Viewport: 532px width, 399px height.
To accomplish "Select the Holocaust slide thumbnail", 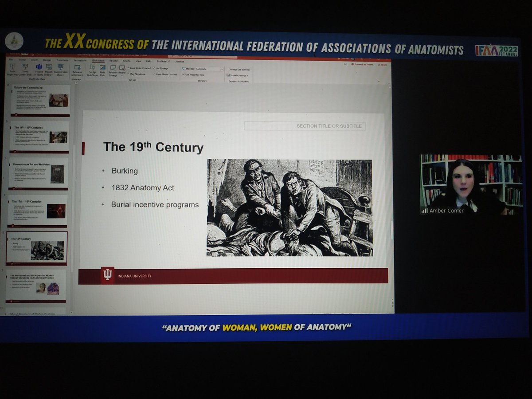I will (37, 286).
